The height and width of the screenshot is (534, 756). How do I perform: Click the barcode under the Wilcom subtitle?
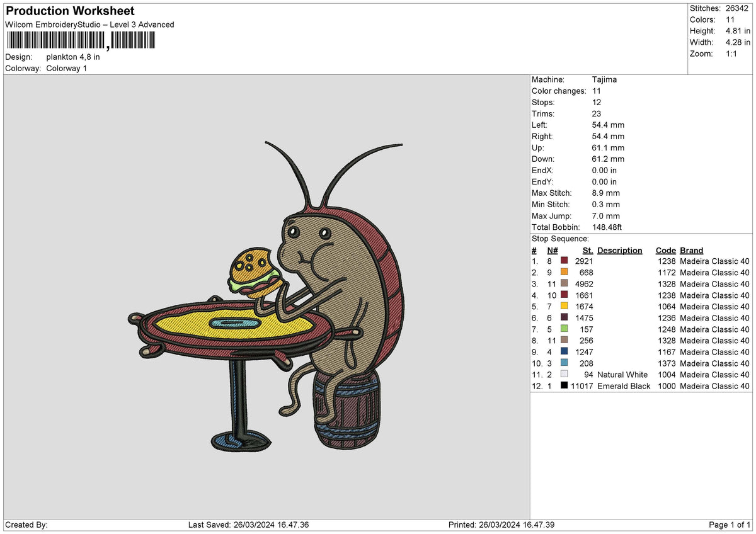point(80,41)
